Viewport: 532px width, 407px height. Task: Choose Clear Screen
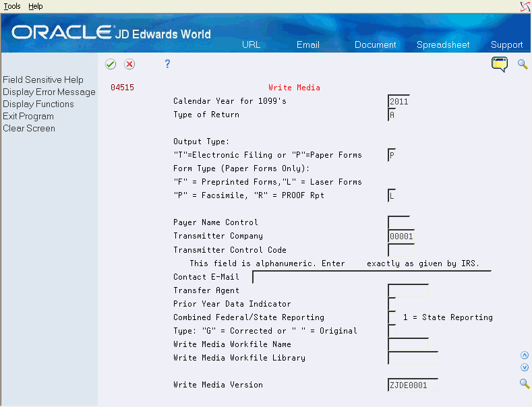(x=29, y=129)
